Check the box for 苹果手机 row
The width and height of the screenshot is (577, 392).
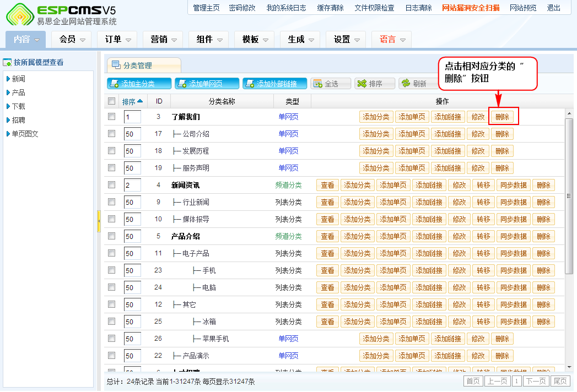click(111, 338)
